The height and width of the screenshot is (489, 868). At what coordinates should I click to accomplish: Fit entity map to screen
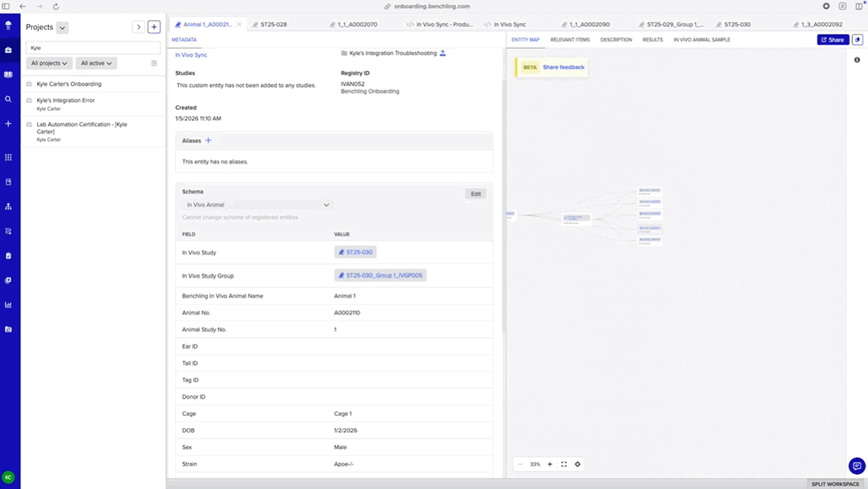[x=564, y=464]
